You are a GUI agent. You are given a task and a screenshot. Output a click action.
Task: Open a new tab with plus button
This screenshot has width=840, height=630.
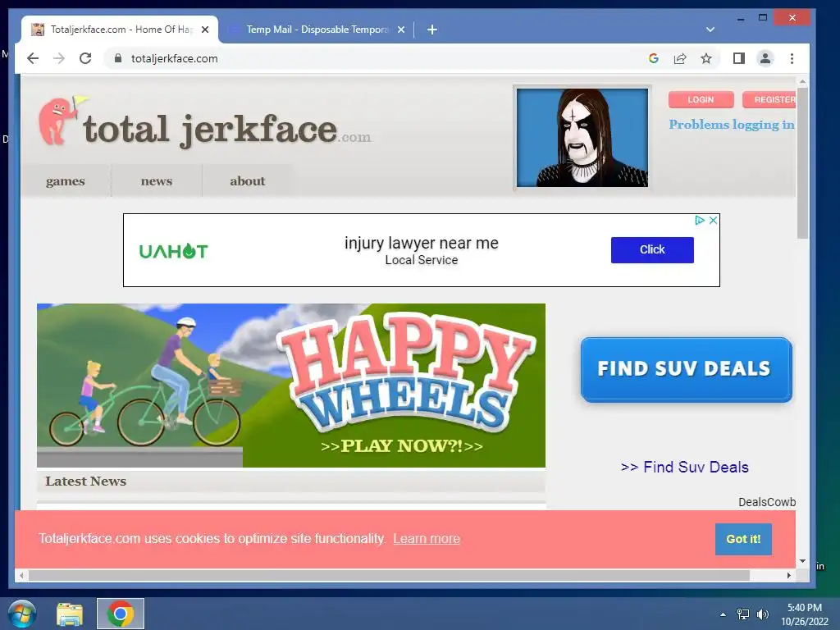coord(432,30)
